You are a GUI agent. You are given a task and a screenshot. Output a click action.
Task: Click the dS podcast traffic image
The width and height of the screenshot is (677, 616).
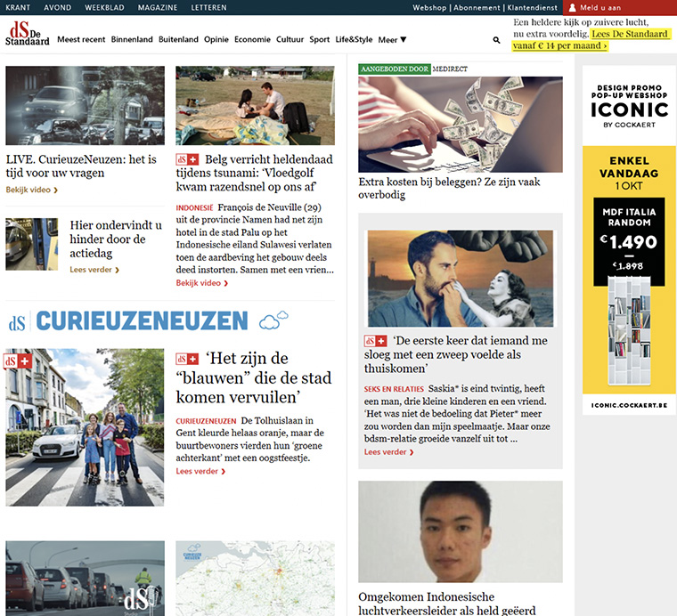(x=85, y=579)
